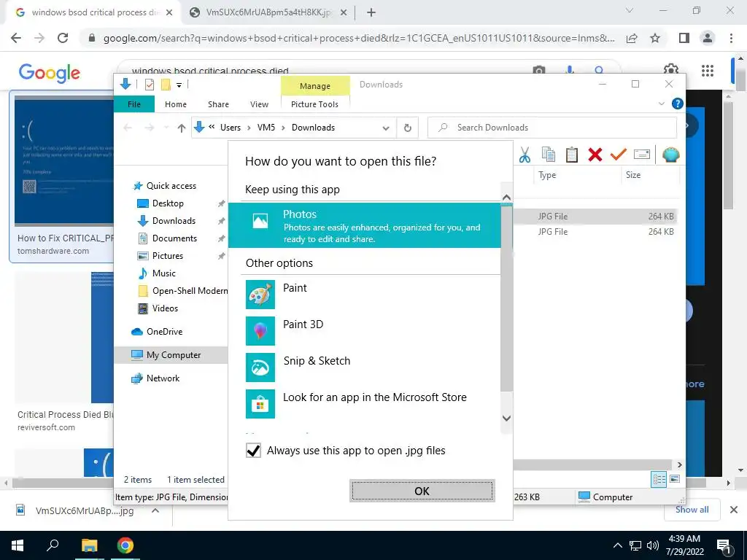Select Look for an app in Microsoft Store

coord(365,404)
